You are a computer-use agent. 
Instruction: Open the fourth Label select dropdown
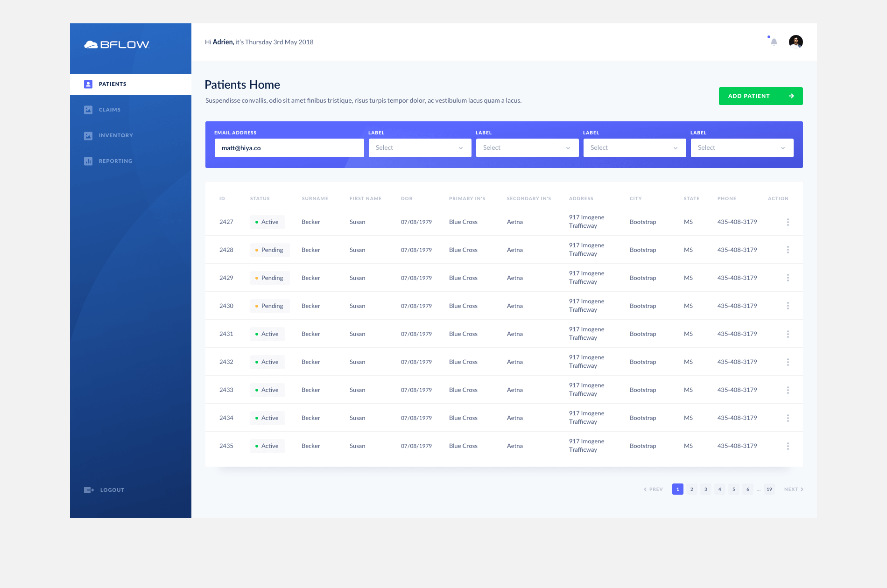pos(742,148)
